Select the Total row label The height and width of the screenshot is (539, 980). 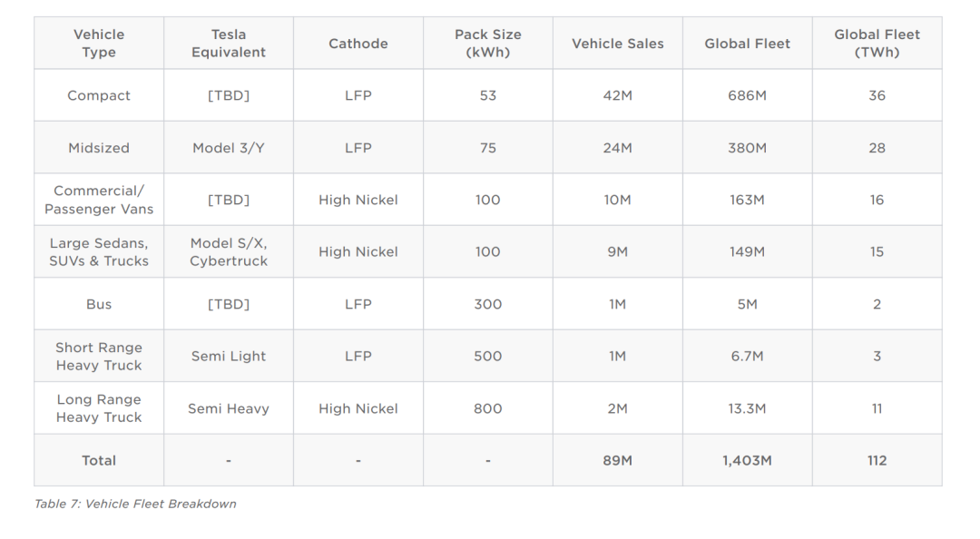coord(99,461)
